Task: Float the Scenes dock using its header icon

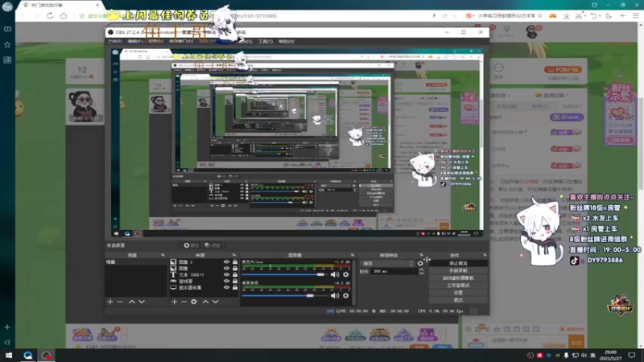Action: 163,255
